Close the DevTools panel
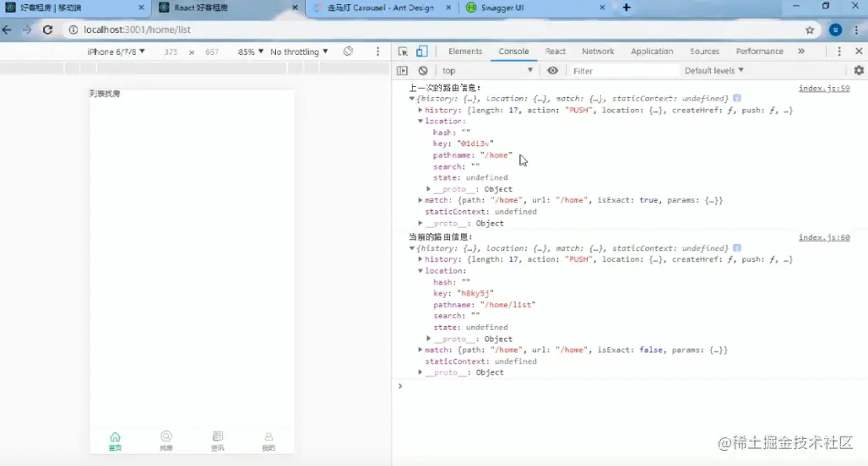The image size is (868, 466). click(859, 51)
